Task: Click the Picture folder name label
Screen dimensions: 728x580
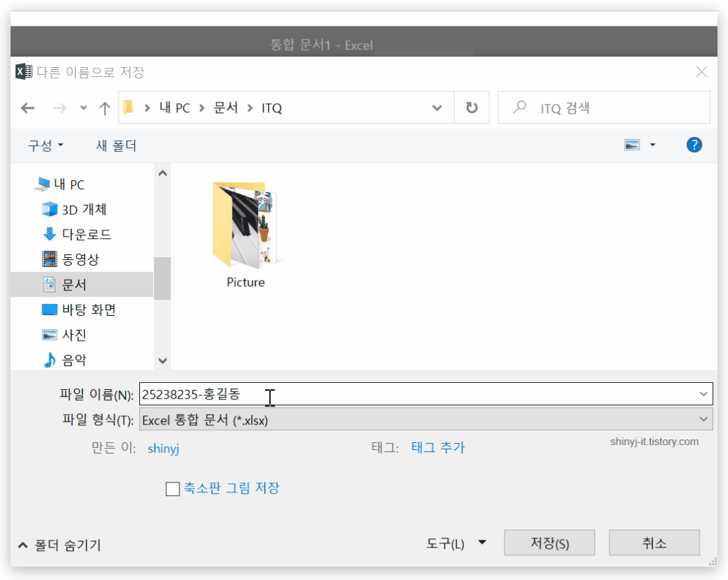Action: (x=245, y=282)
